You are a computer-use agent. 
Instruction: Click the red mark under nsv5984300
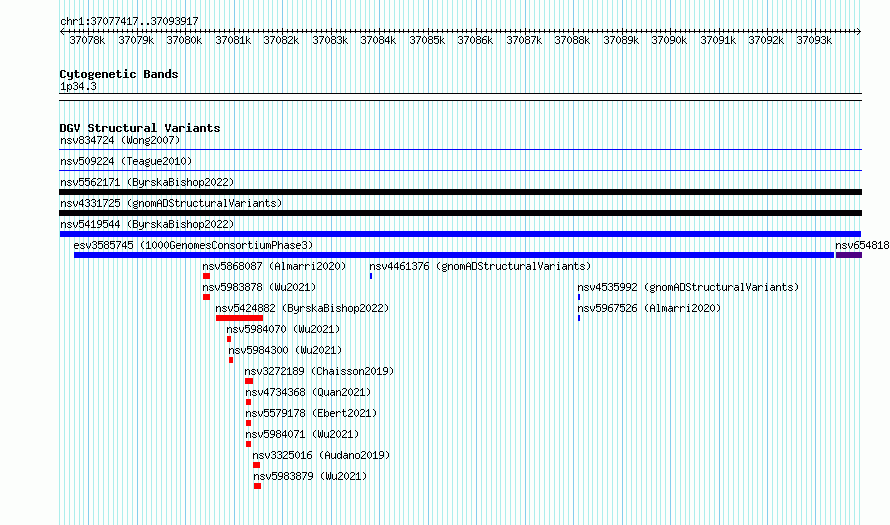[231, 360]
